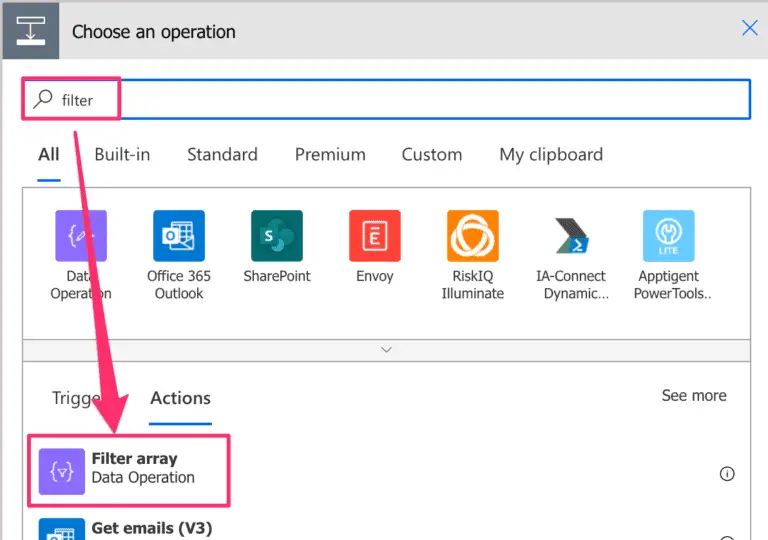This screenshot has height=540, width=768.
Task: Go to My clipboard tab
Action: pos(551,155)
